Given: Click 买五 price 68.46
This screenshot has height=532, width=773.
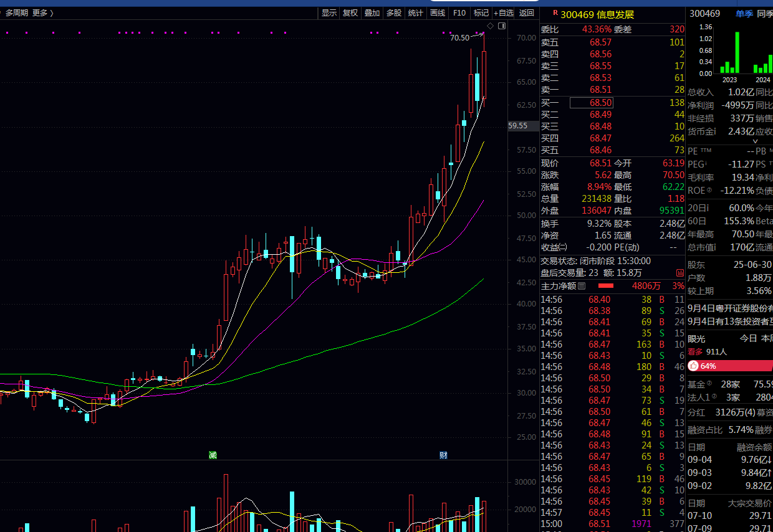Looking at the screenshot, I should [x=600, y=150].
